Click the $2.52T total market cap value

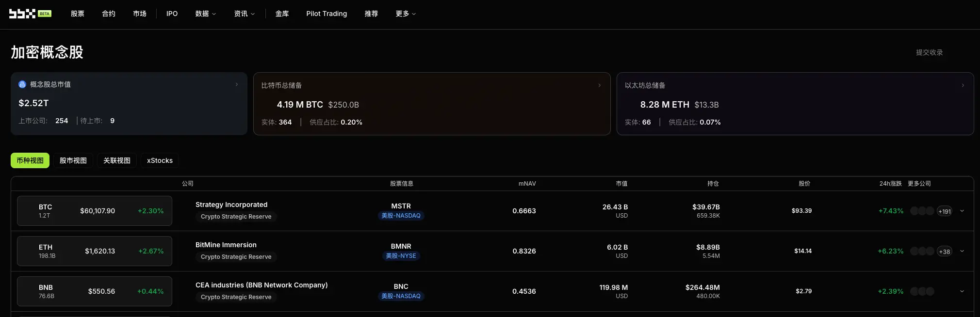(33, 103)
